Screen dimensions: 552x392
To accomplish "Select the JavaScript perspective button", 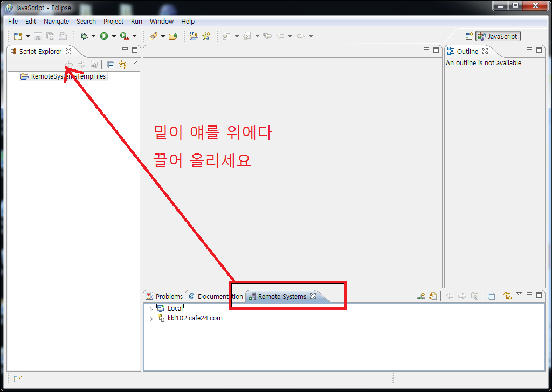I will click(498, 37).
